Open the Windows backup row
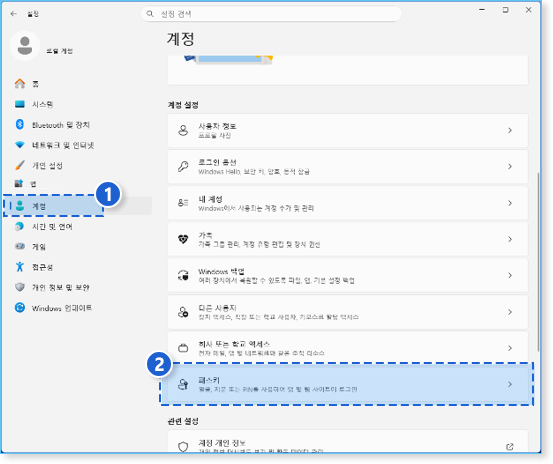Screen dimensions: 553x464 click(347, 275)
